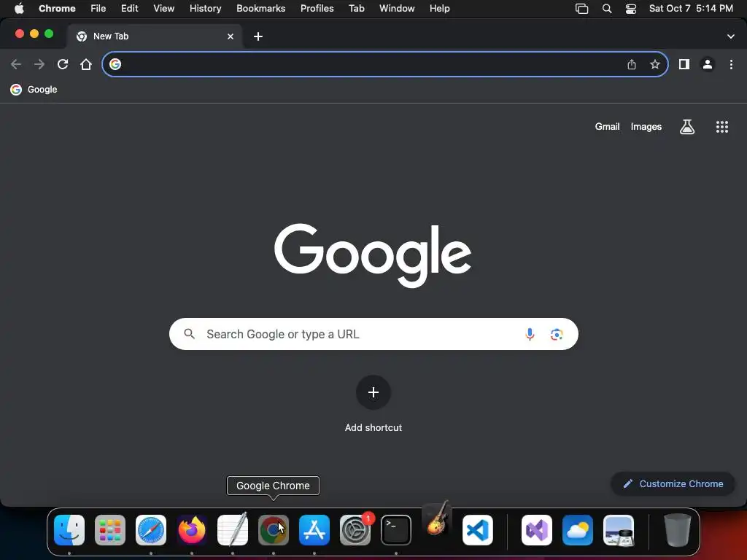Open the File menu
Screen dimensions: 747x560
[x=98, y=9]
